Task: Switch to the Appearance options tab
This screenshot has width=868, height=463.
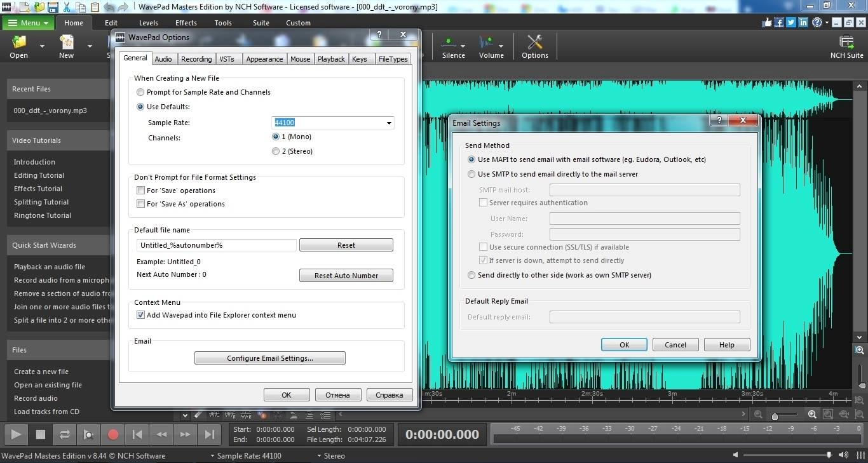Action: click(264, 59)
